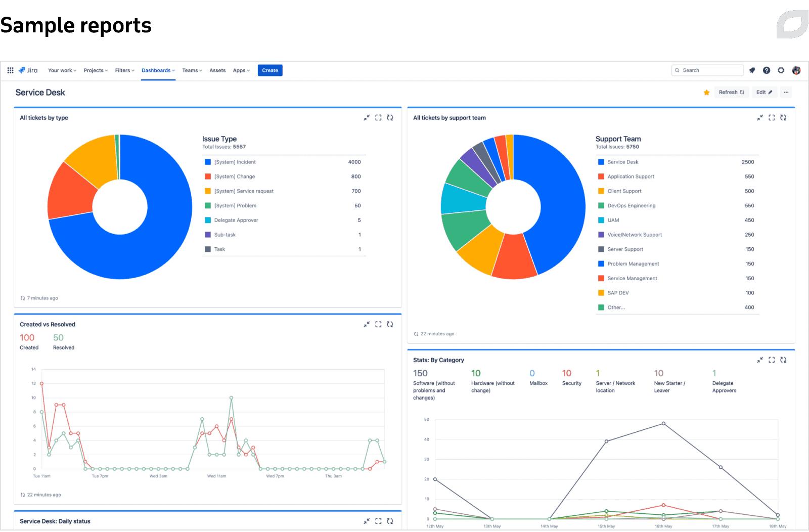809x532 pixels.
Task: Open the dashboard more actions menu
Action: point(786,93)
